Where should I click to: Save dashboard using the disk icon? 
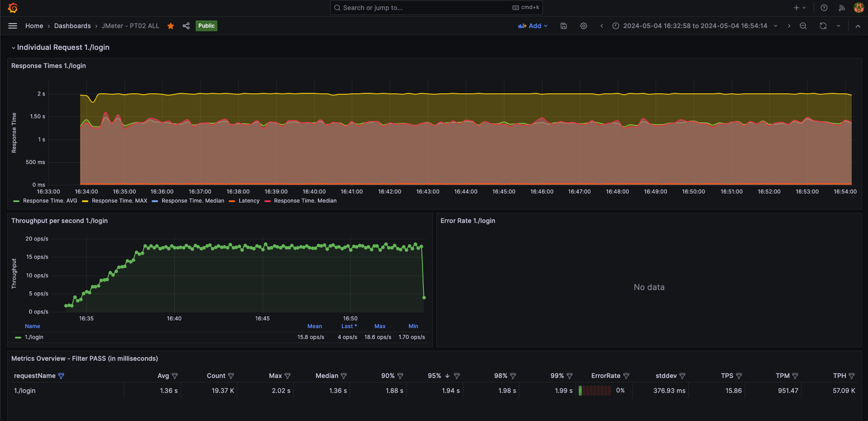tap(564, 26)
